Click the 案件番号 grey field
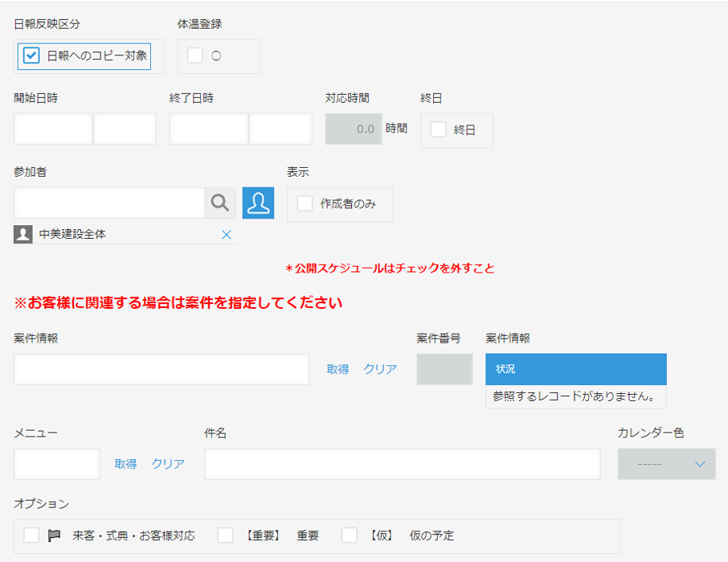The height and width of the screenshot is (562, 728). 445,369
